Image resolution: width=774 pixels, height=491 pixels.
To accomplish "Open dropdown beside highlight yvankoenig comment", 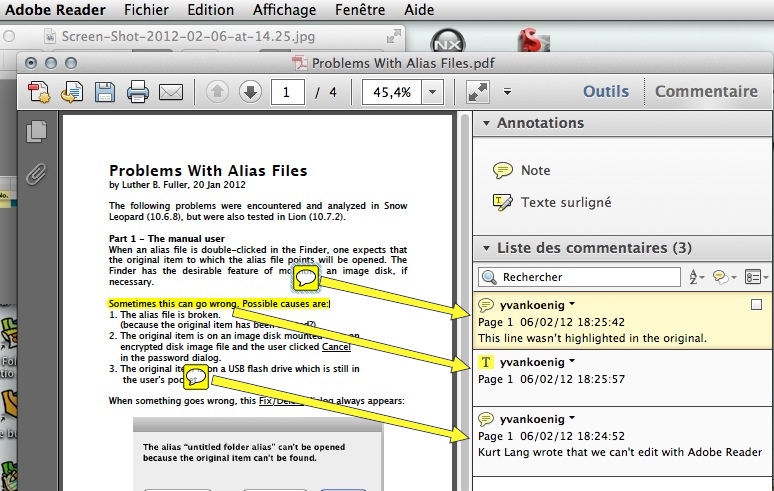I will 572,361.
